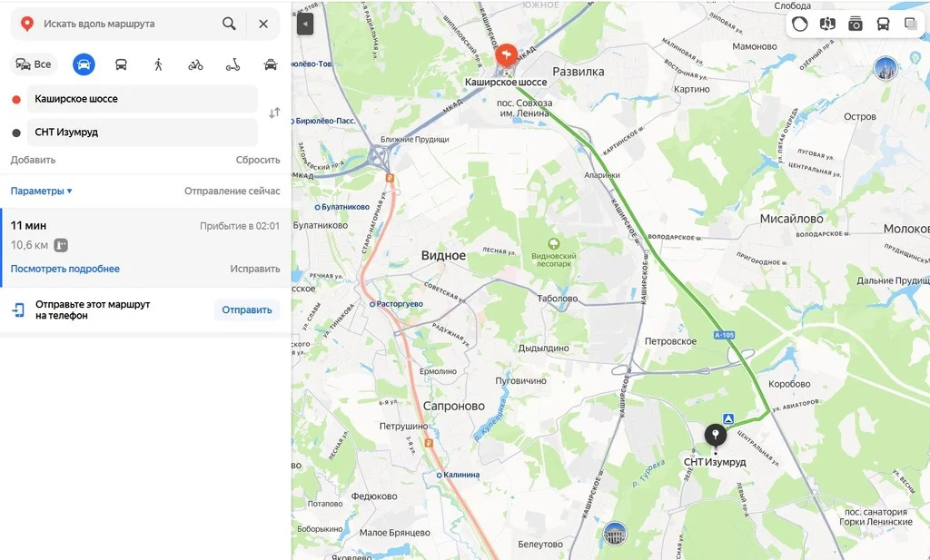
Task: Click the Отправить button
Action: (x=247, y=309)
